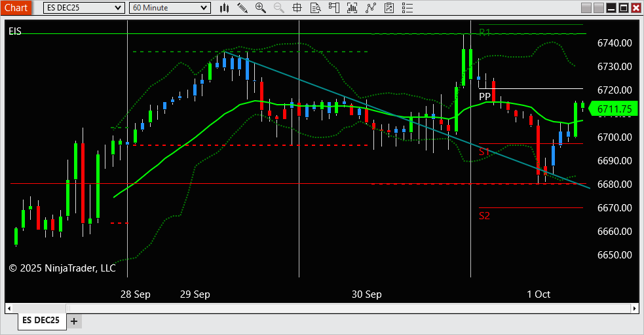The width and height of the screenshot is (644, 335).
Task: Click the 30 Sep date label
Action: point(367,294)
